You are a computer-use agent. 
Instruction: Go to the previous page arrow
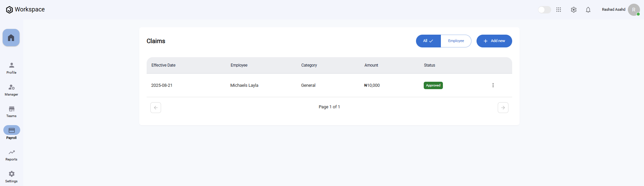click(156, 108)
